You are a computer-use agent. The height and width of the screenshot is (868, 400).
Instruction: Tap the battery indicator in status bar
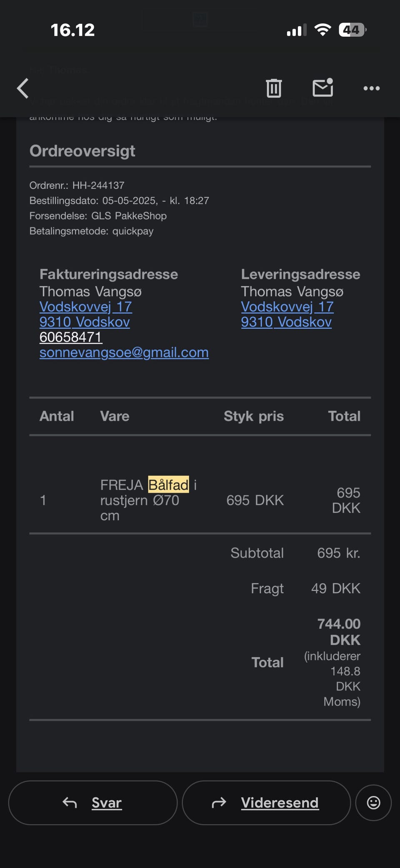tap(352, 30)
